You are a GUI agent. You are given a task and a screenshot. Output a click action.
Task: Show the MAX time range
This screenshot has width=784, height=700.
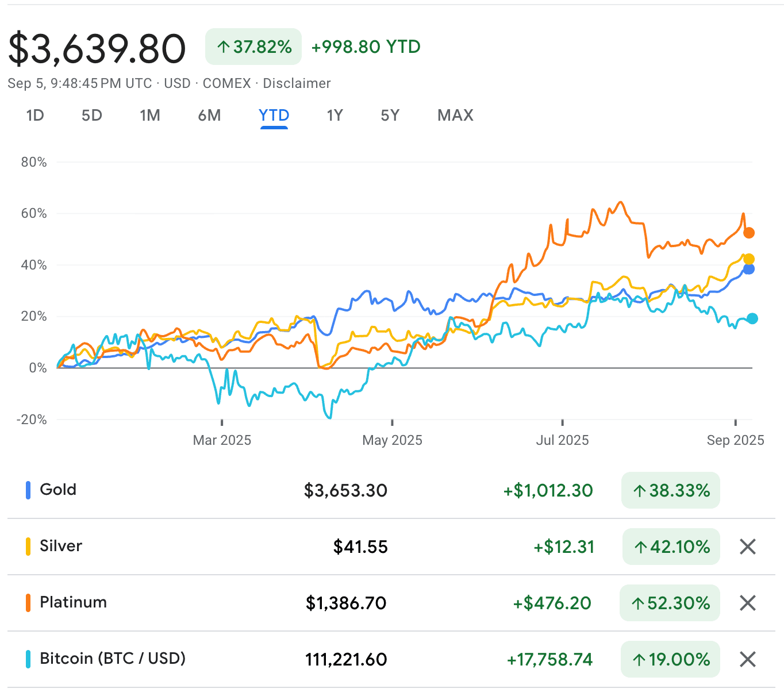[x=455, y=116]
